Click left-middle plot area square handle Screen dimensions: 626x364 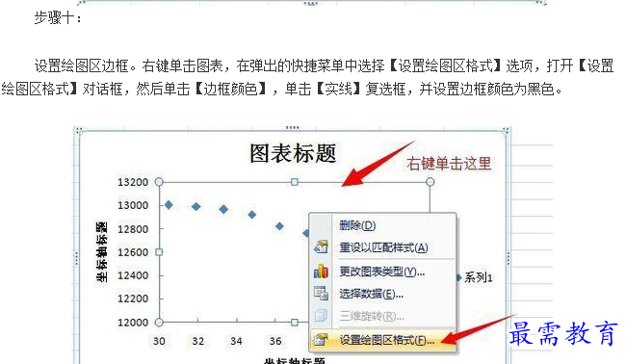(x=159, y=252)
